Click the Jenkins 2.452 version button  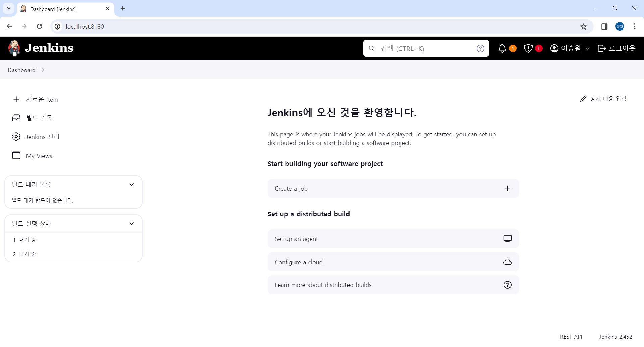click(x=615, y=337)
